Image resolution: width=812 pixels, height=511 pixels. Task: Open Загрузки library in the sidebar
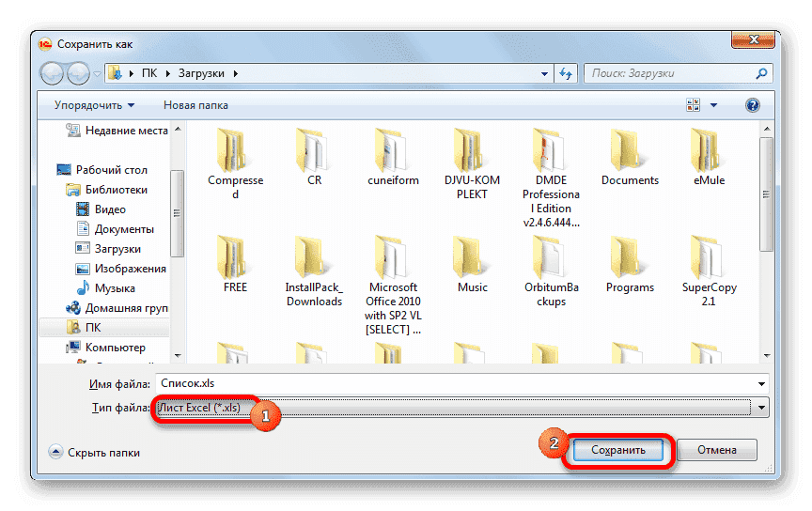(x=108, y=249)
